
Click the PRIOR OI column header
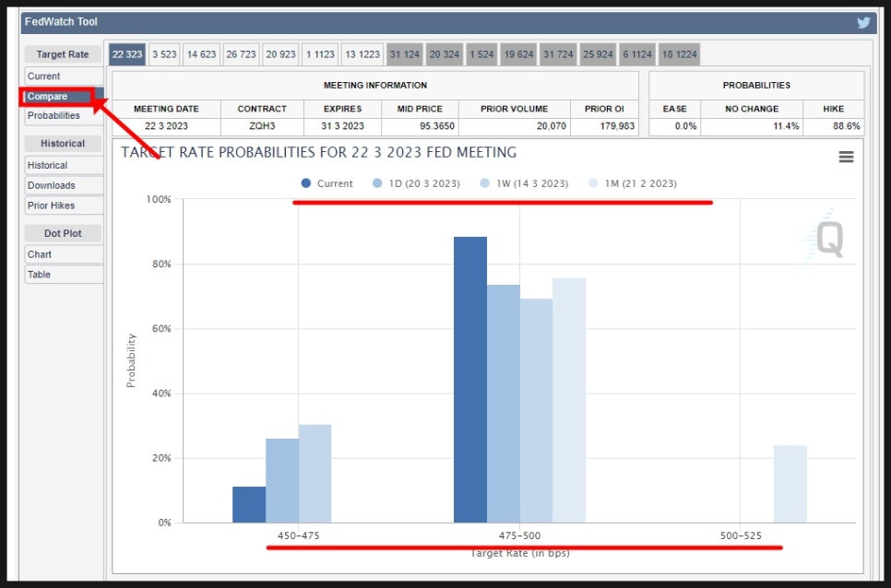[604, 109]
